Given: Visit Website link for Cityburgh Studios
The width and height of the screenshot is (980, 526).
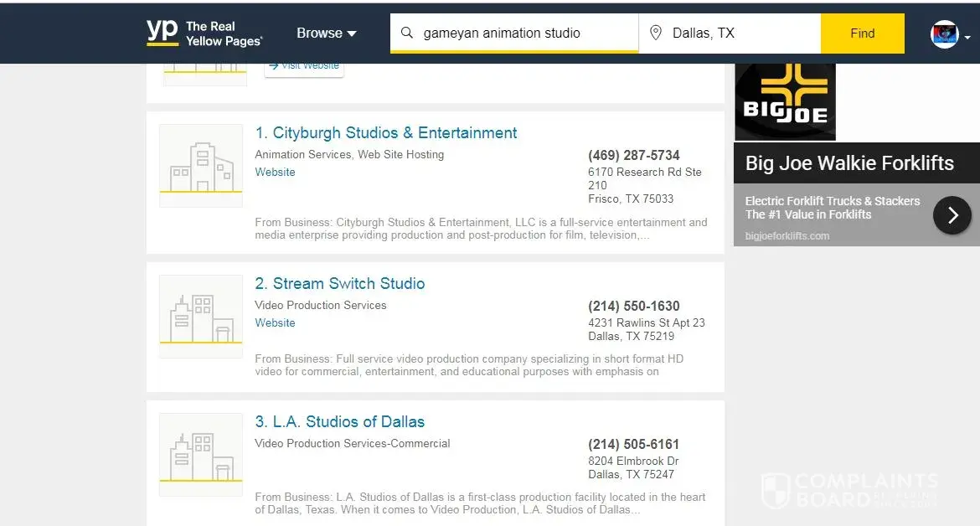Looking at the screenshot, I should click(275, 172).
